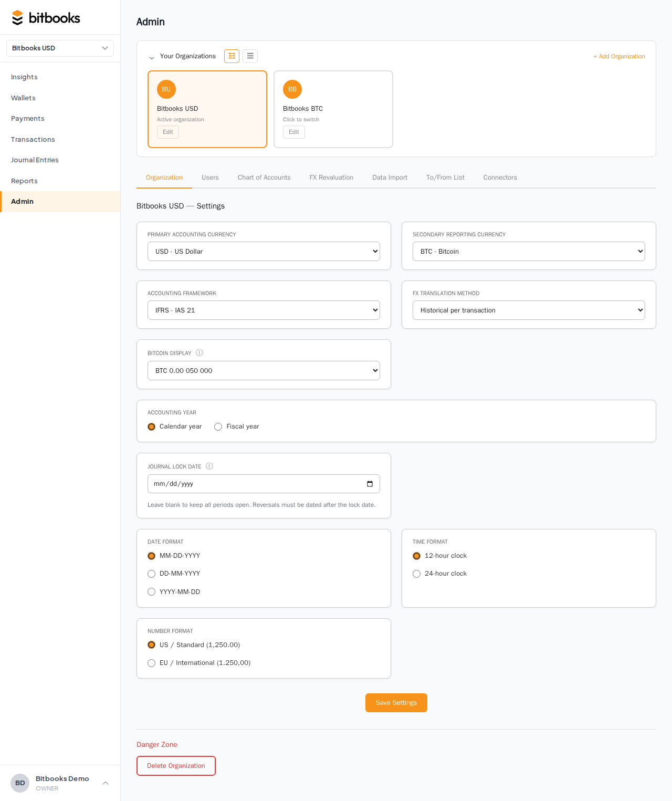The image size is (672, 801).
Task: Go to Insights in sidebar
Action: pyautogui.click(x=60, y=77)
